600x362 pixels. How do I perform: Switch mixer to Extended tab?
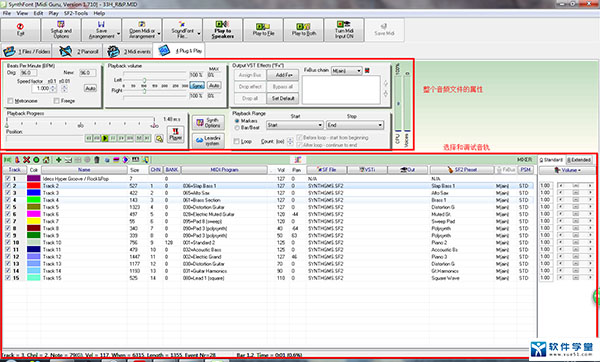tap(579, 160)
